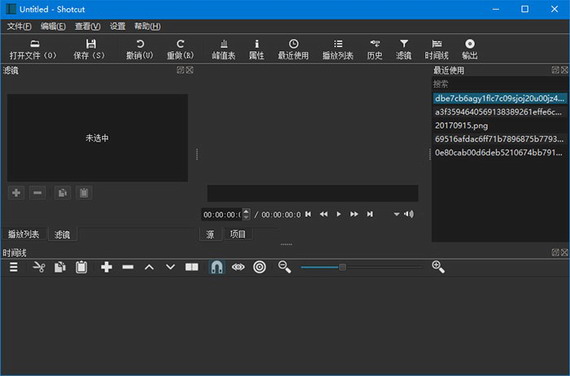The width and height of the screenshot is (570, 376).
Task: Open the 输出 export panel
Action: [470, 49]
